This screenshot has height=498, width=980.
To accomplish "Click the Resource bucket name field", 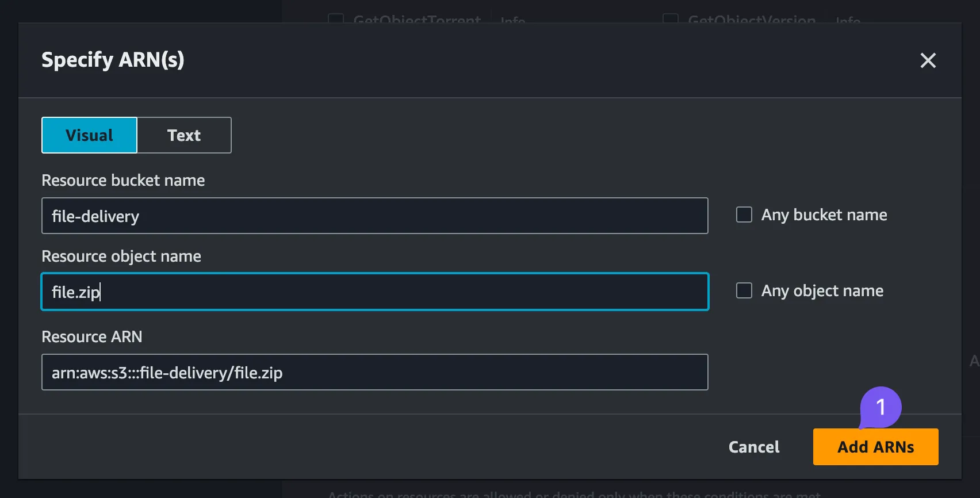I will pos(375,216).
